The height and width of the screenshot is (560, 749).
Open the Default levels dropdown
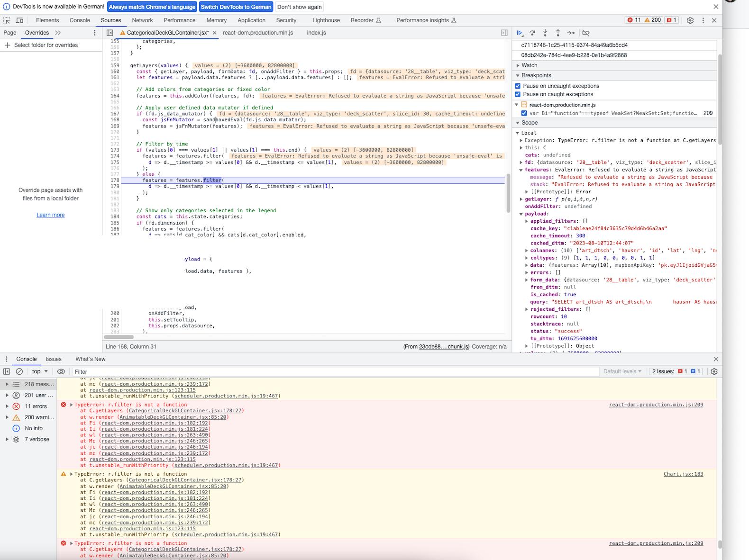coord(622,371)
